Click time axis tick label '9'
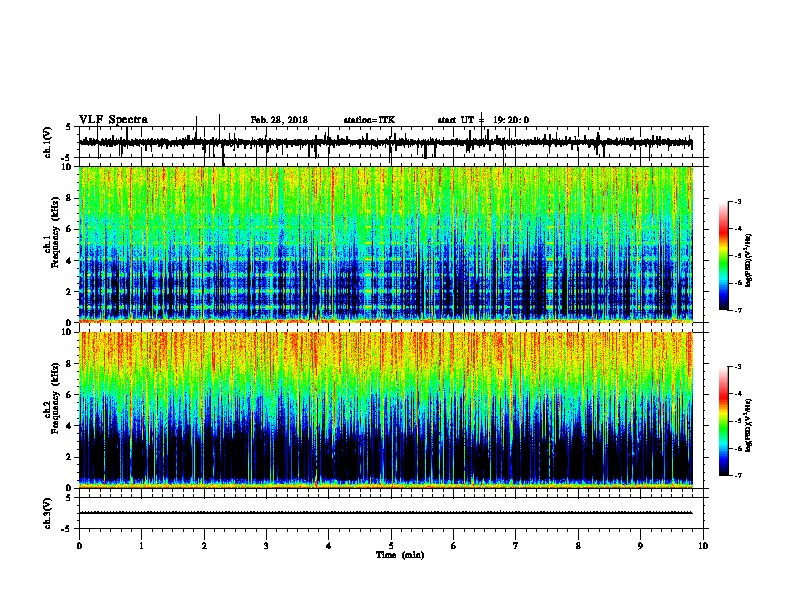The height and width of the screenshot is (612, 792). (x=640, y=546)
